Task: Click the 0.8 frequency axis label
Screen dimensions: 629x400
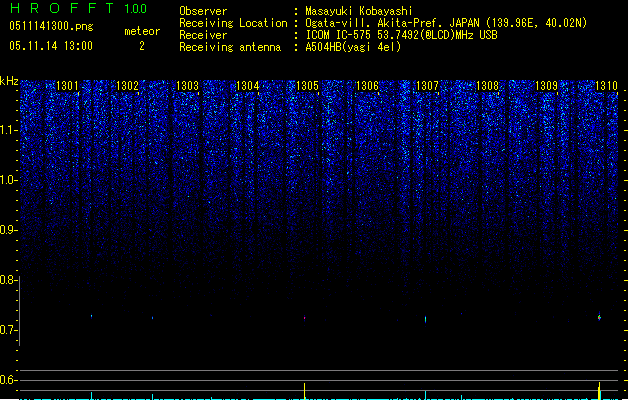Action: click(x=9, y=280)
